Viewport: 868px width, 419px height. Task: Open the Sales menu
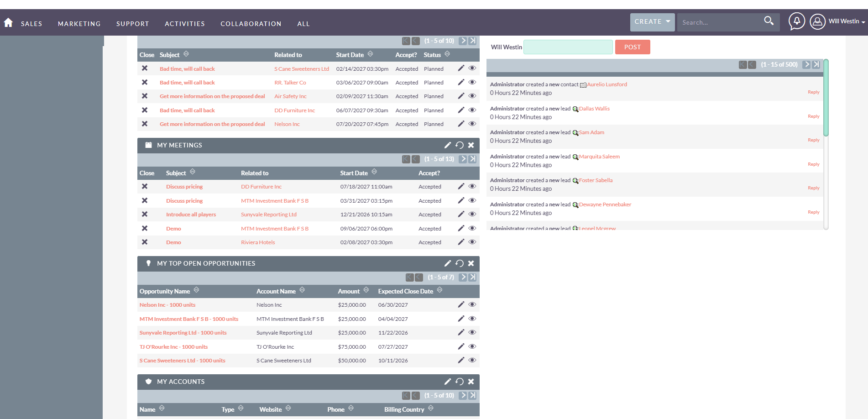(31, 24)
